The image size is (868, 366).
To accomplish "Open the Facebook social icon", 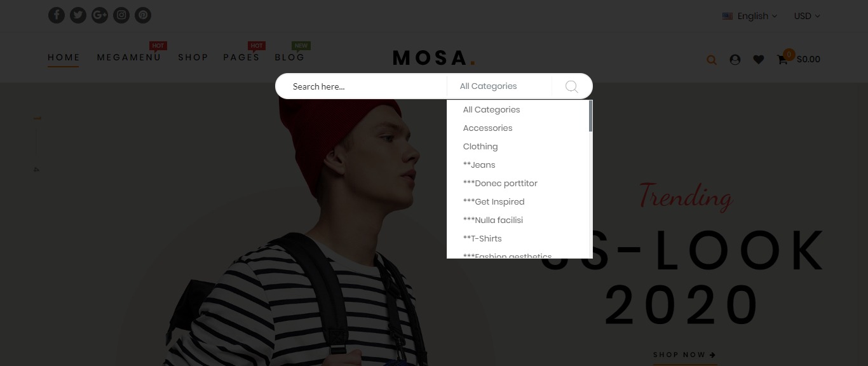I will click(57, 15).
